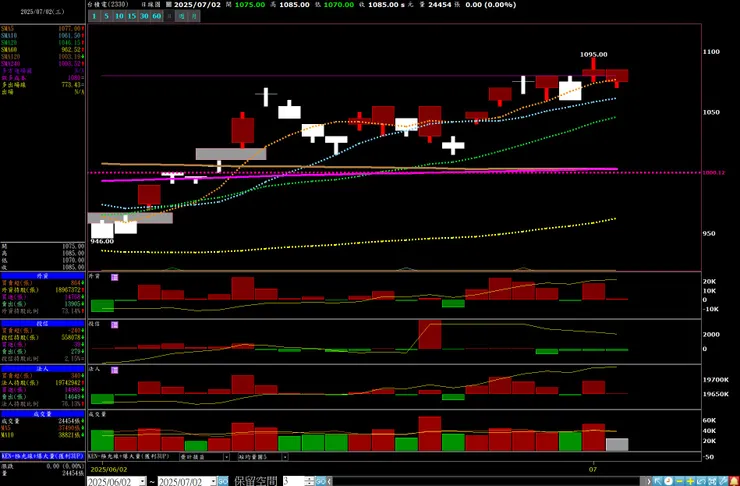This screenshot has height=486, width=740.
Task: Click the 1100 price axis label
Action: pos(713,52)
